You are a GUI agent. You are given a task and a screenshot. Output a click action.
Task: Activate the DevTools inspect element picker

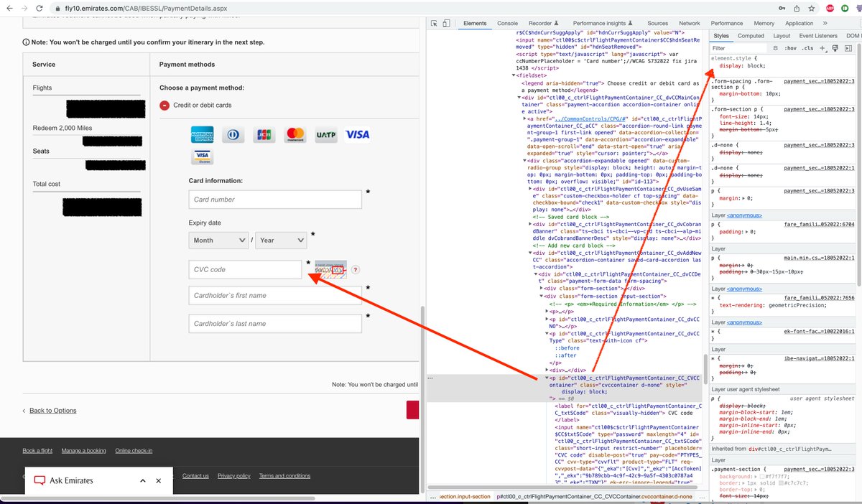pos(433,23)
